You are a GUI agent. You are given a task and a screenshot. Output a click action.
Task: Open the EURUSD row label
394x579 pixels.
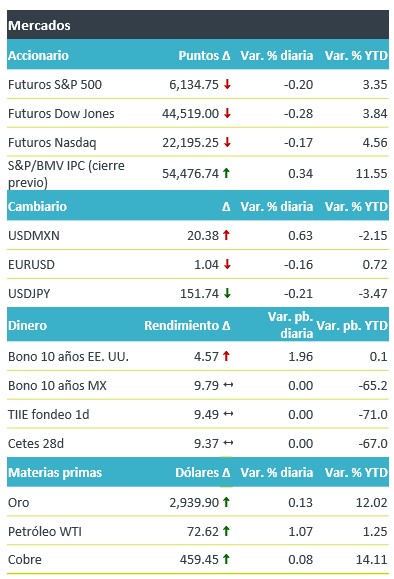click(x=31, y=264)
